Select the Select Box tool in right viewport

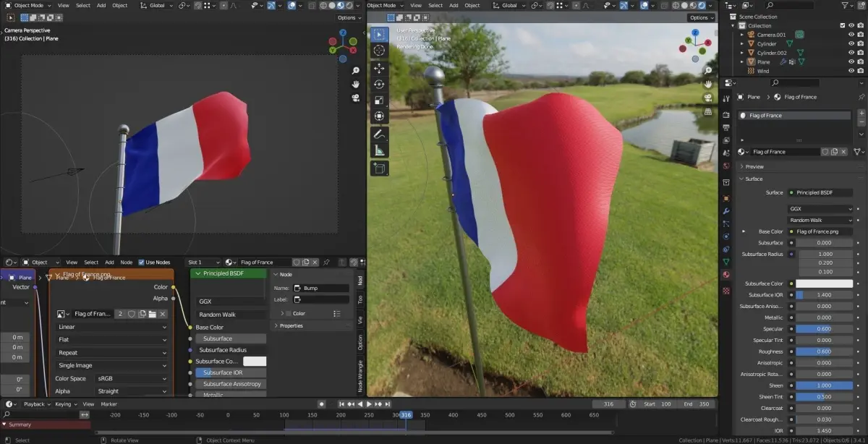[x=380, y=34]
